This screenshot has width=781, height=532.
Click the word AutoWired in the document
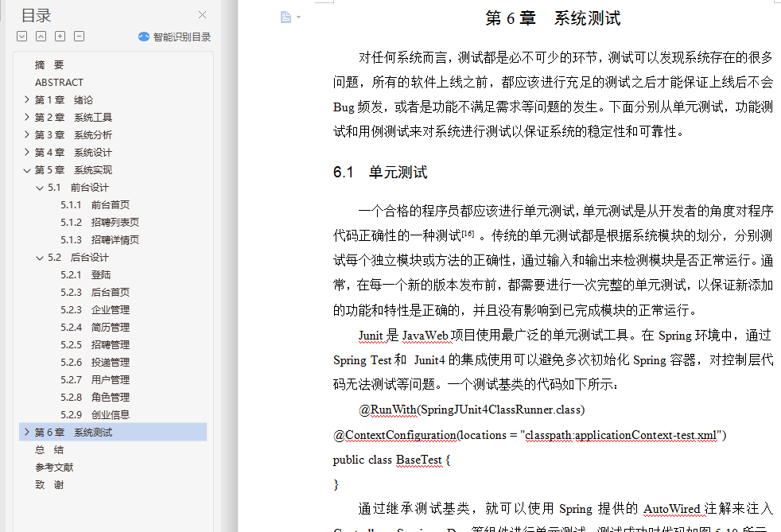[671, 509]
